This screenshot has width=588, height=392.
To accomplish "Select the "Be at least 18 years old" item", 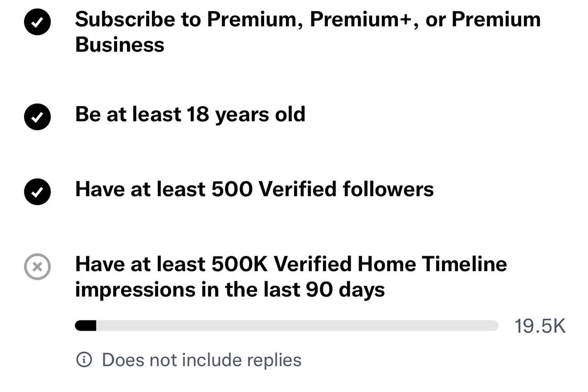I will pos(190,114).
